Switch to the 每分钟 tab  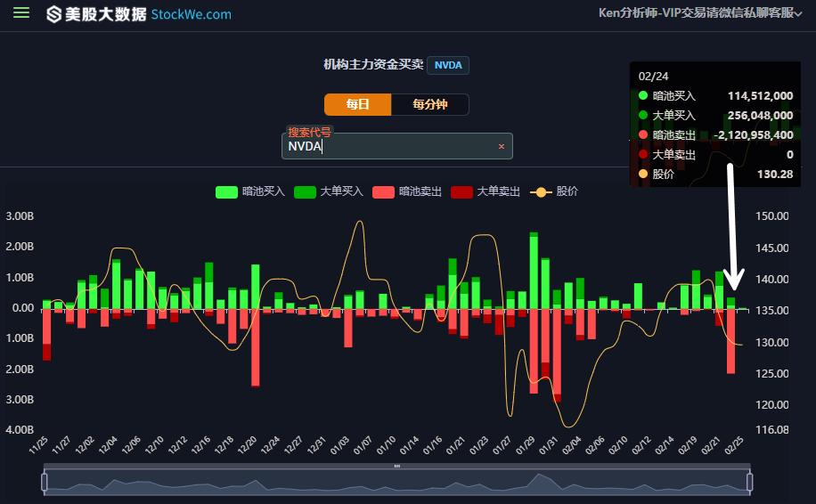429,104
